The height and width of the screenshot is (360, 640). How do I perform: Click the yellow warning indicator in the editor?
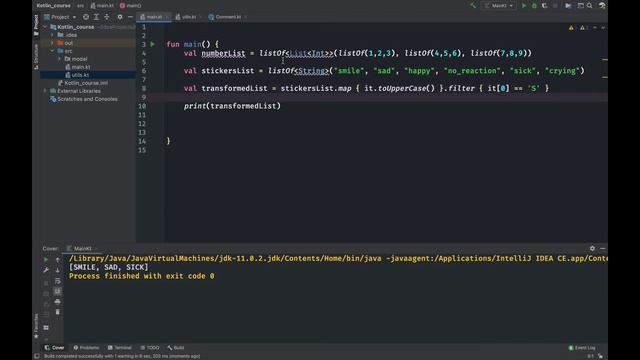(x=571, y=28)
